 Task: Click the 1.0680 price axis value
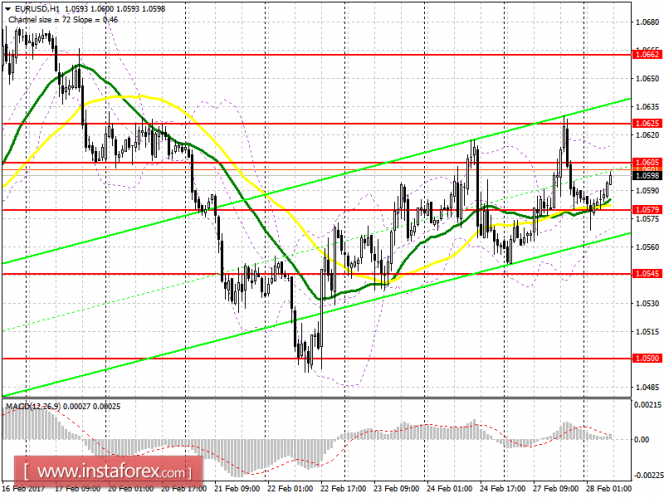pyautogui.click(x=648, y=22)
